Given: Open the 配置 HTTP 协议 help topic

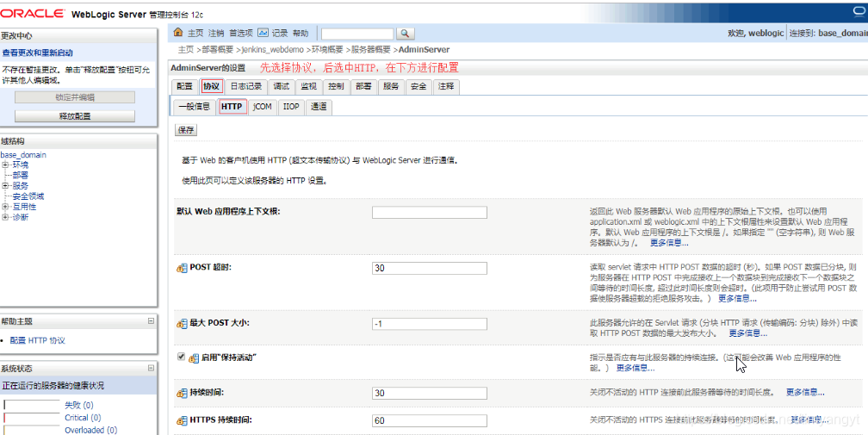Looking at the screenshot, I should click(38, 341).
